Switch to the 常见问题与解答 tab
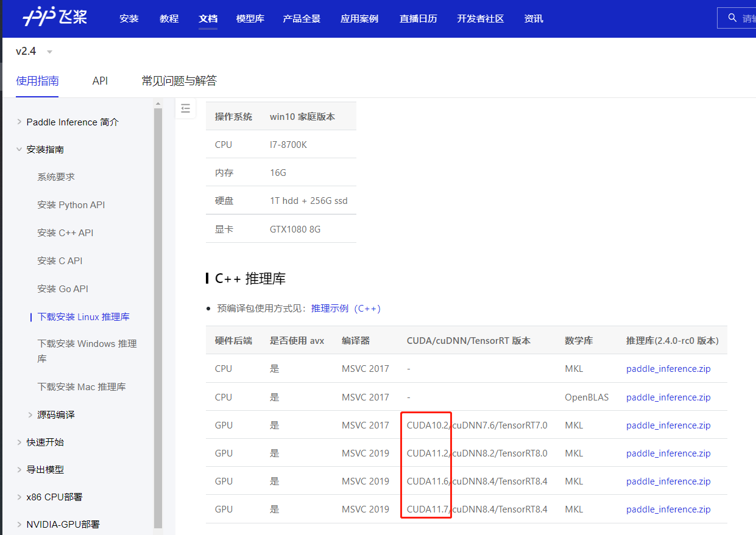 click(x=179, y=80)
